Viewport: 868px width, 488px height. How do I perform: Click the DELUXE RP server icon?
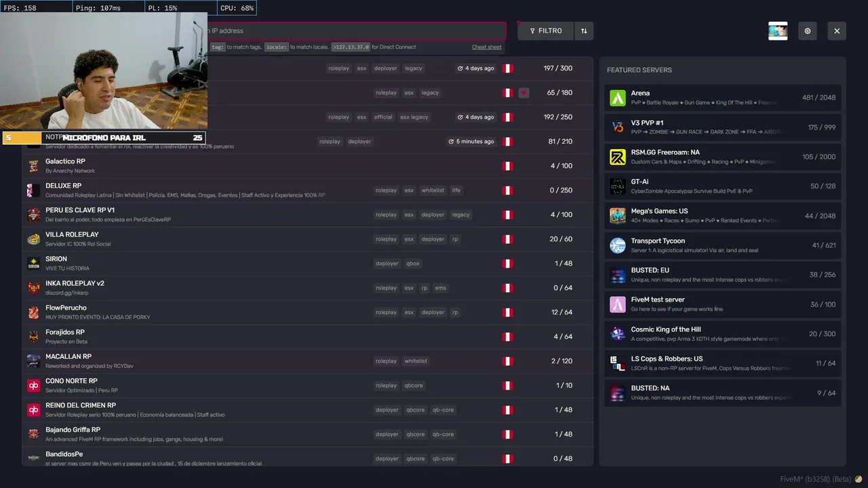click(x=34, y=190)
